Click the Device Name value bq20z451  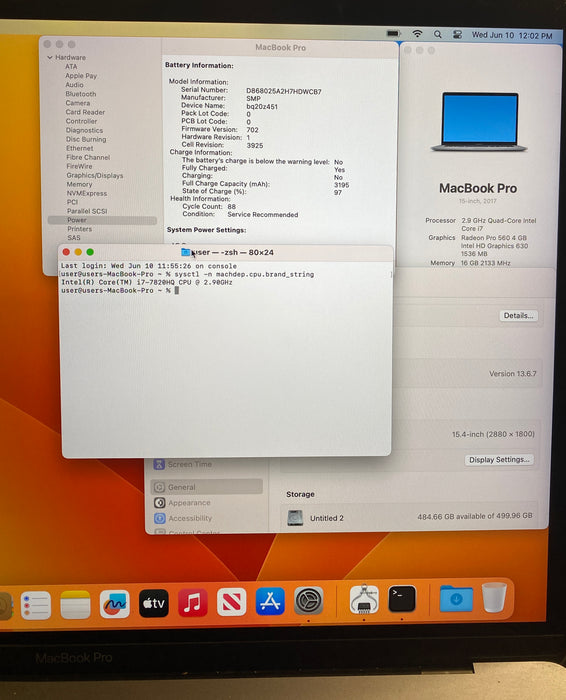click(262, 107)
